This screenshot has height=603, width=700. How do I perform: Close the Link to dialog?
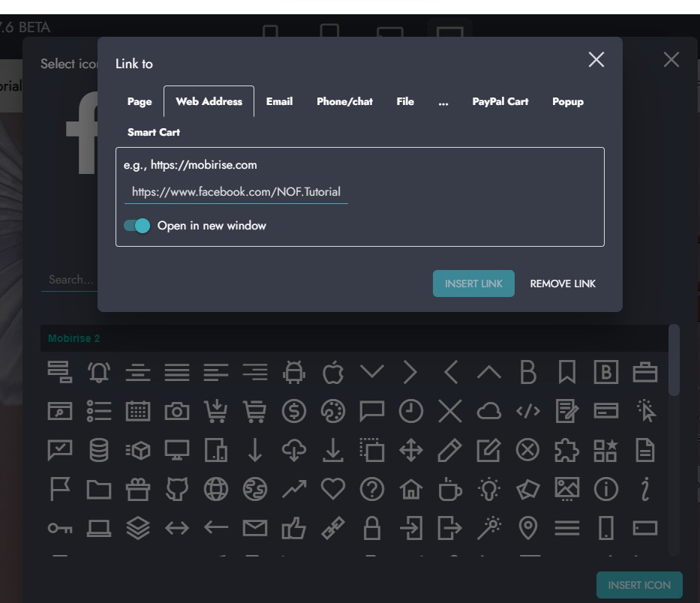pos(596,59)
